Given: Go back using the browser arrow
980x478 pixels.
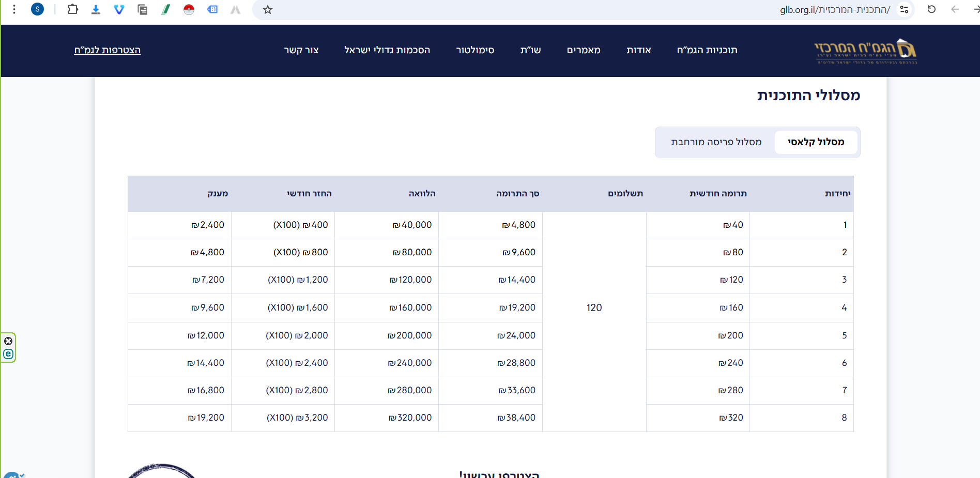Looking at the screenshot, I should click(x=955, y=9).
